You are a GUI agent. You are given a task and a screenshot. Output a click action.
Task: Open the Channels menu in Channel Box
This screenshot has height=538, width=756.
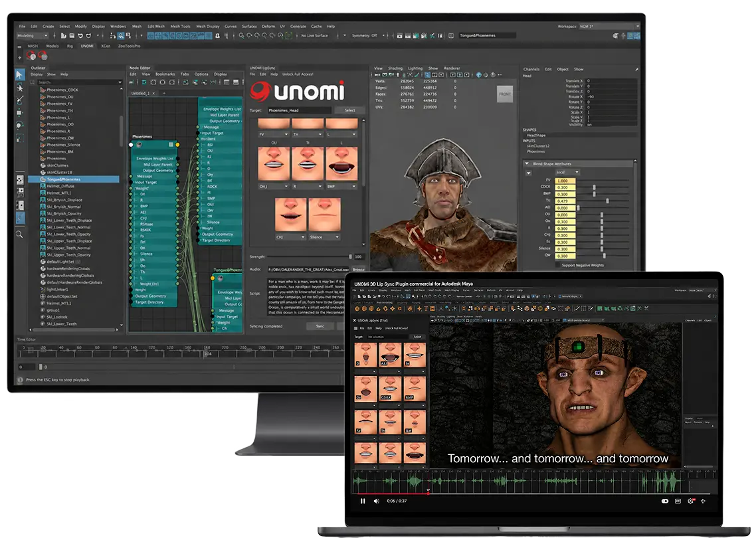531,70
